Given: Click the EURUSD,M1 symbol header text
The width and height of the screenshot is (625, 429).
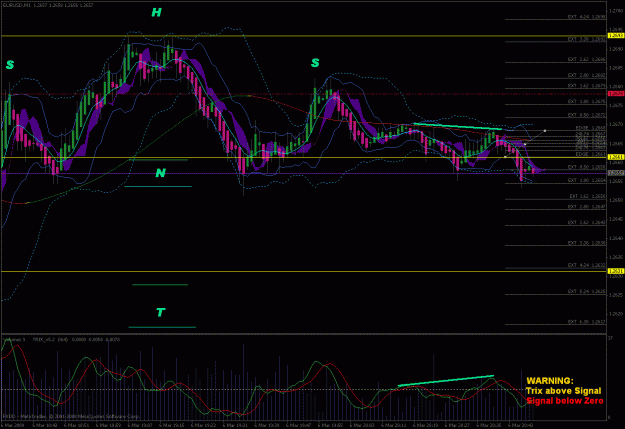Looking at the screenshot, I should coord(16,5).
